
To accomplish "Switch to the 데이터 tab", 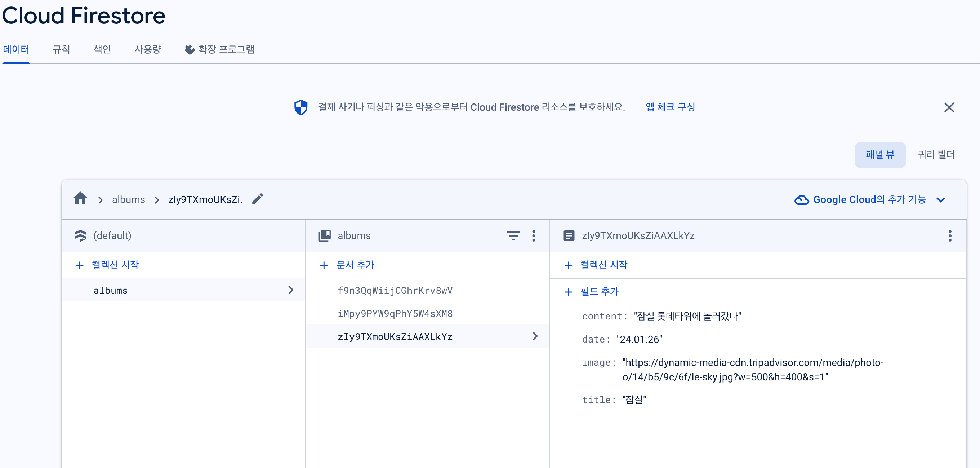I will pos(16,49).
